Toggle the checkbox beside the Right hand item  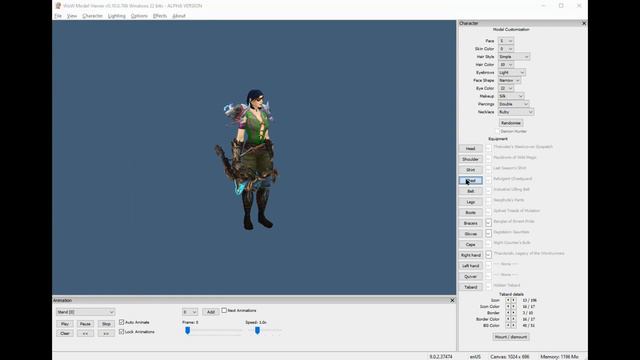click(489, 254)
